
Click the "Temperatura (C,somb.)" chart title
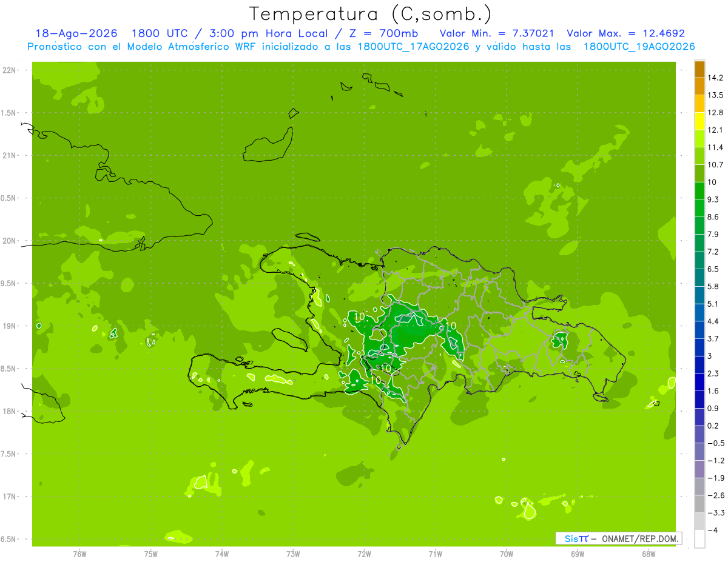370,13
